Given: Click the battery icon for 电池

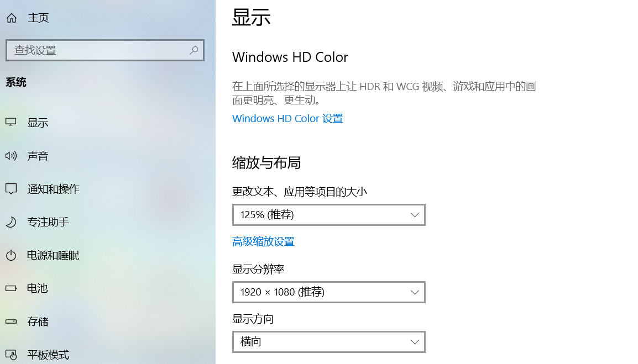Looking at the screenshot, I should [11, 288].
